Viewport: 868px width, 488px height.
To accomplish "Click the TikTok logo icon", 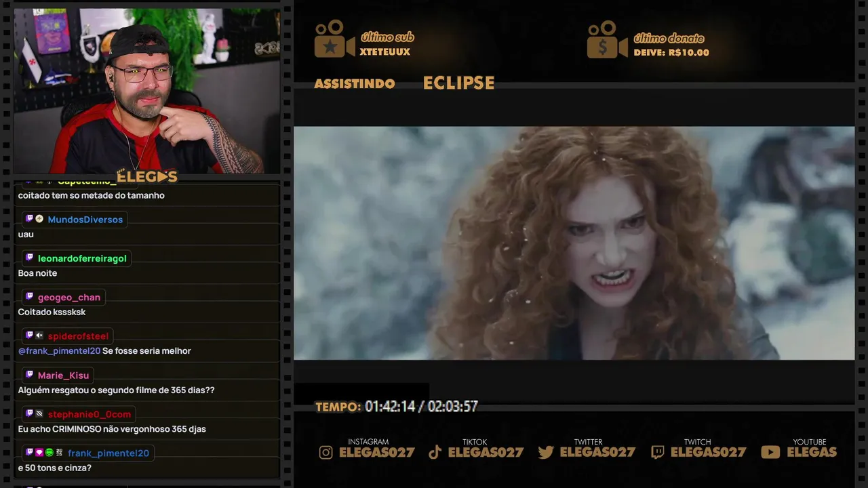I will pos(435,452).
